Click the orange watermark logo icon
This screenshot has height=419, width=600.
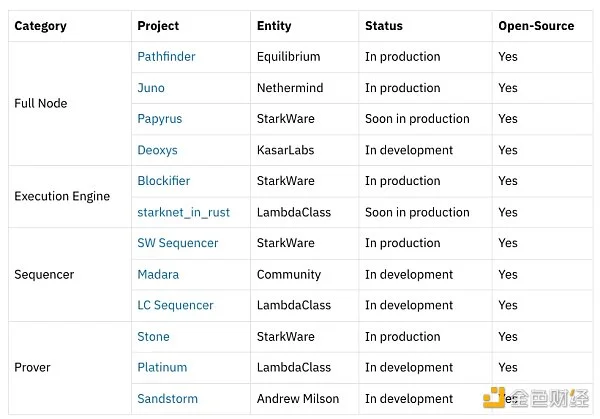(x=493, y=398)
